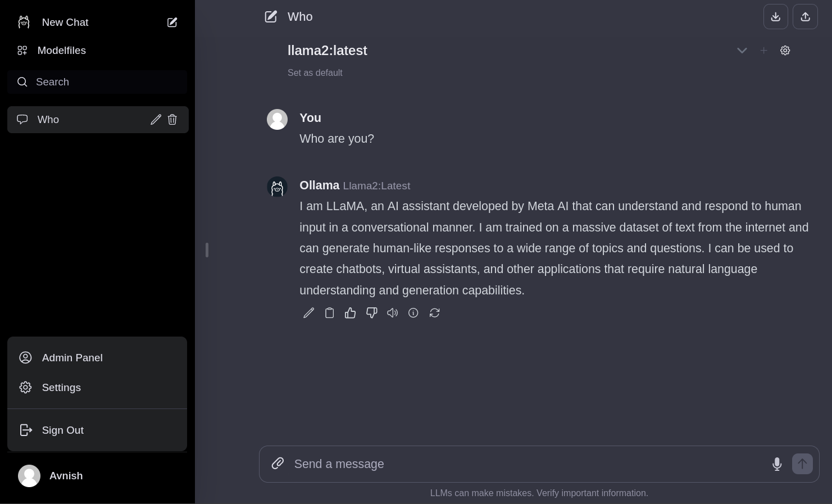Viewport: 832px width, 504px height.
Task: Open Settings from user menu
Action: pyautogui.click(x=97, y=388)
